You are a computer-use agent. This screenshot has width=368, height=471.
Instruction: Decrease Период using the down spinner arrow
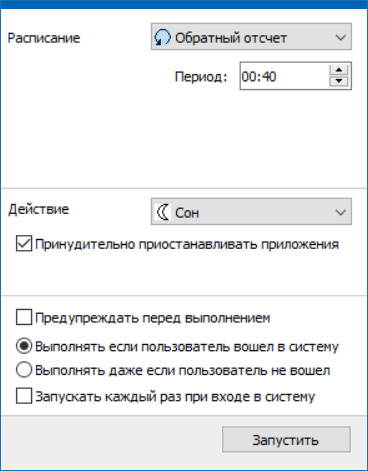(339, 81)
